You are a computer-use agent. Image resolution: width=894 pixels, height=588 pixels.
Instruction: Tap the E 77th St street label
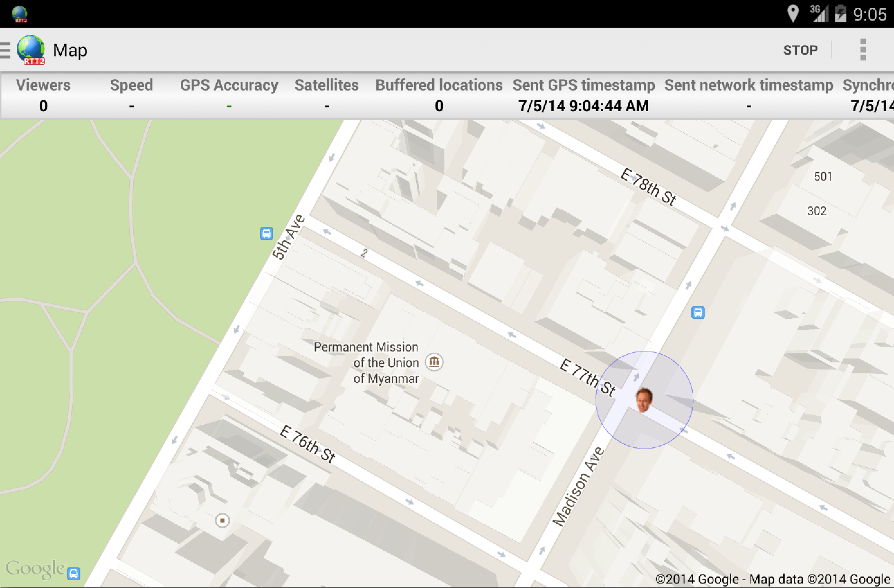[x=588, y=377]
